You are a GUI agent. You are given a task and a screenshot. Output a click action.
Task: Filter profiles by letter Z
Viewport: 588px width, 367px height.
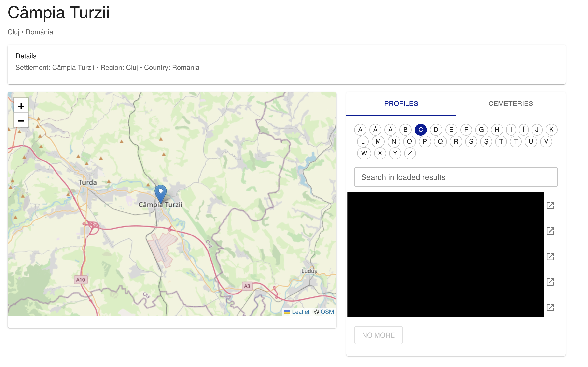coord(410,153)
